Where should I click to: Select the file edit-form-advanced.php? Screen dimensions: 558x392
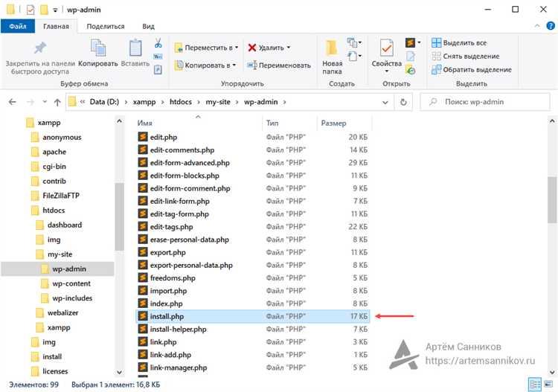(190, 163)
